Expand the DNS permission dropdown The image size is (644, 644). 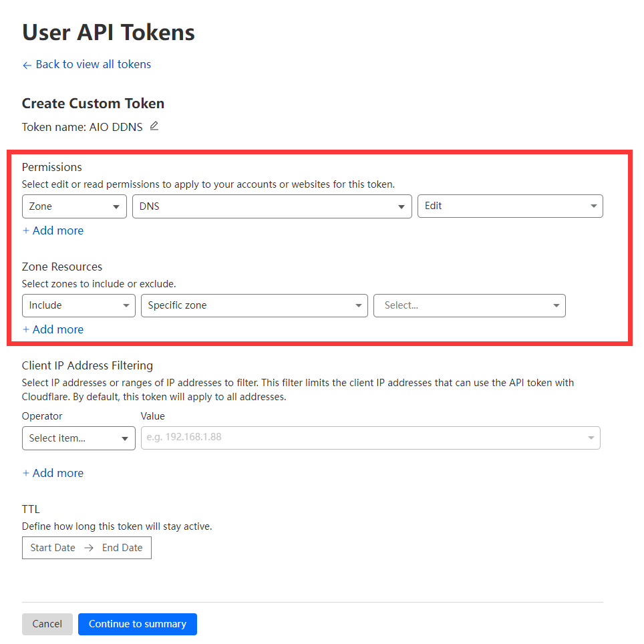(x=272, y=206)
